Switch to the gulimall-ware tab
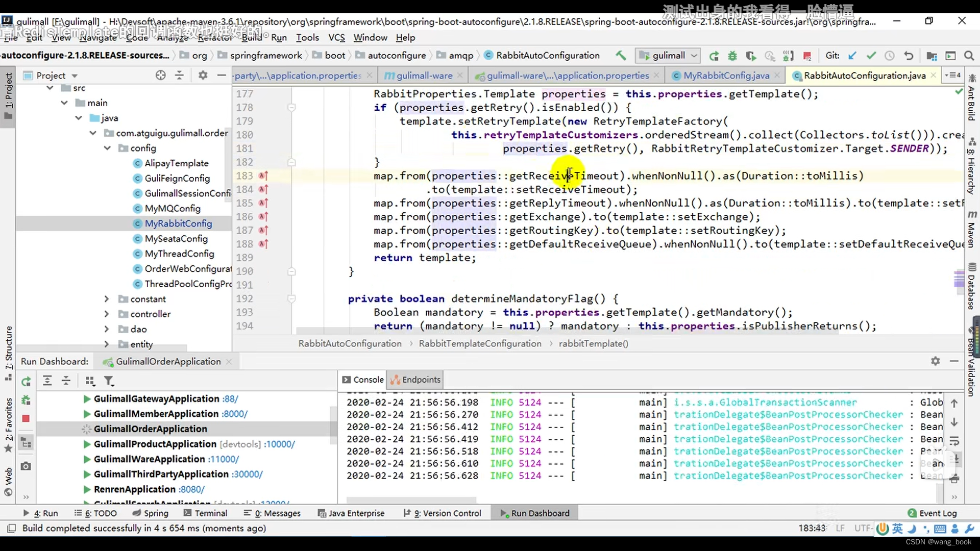980x551 pixels. pos(424,76)
